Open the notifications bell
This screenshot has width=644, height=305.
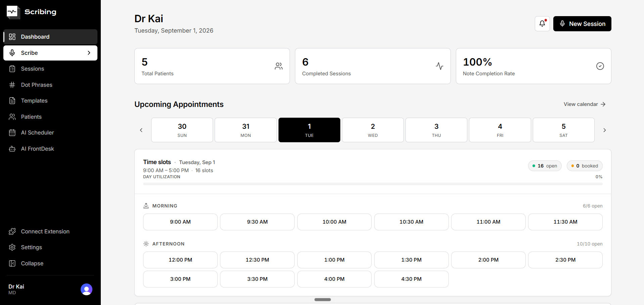542,24
